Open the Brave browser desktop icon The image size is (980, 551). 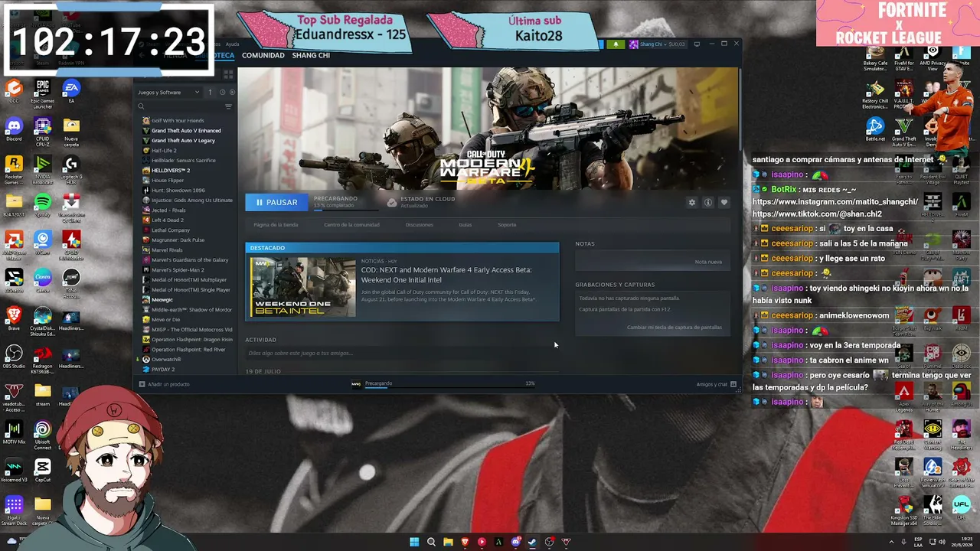click(x=14, y=318)
